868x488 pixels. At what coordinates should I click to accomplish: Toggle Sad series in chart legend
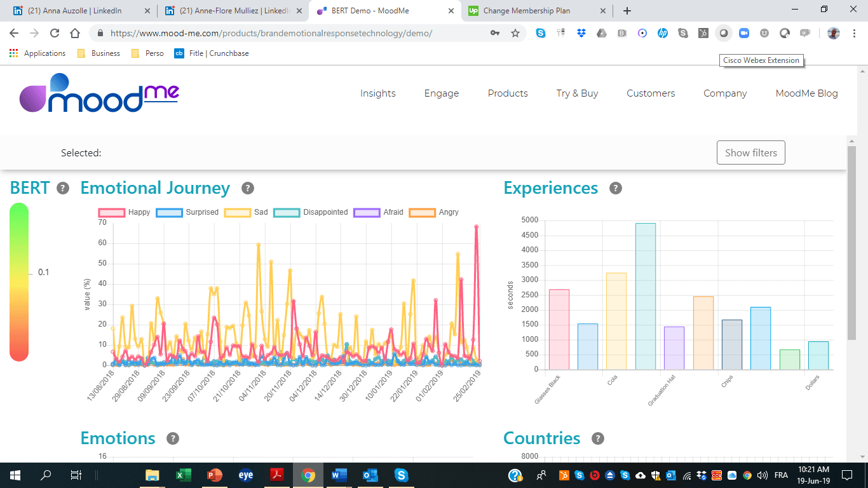(x=247, y=212)
